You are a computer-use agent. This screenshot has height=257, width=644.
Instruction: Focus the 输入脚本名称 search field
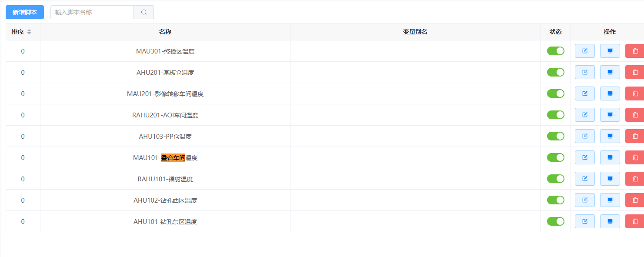(92, 12)
